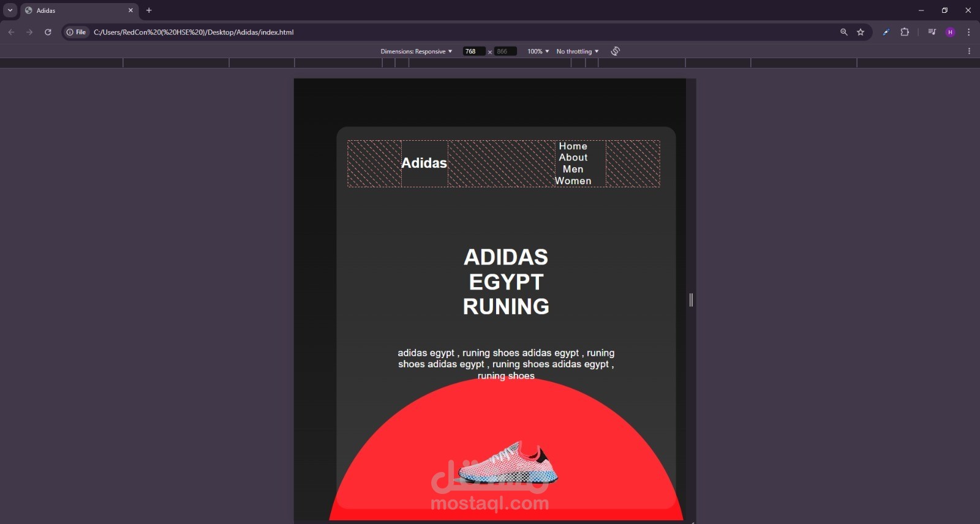
Task: Rotate the device viewport orientation
Action: tap(616, 51)
